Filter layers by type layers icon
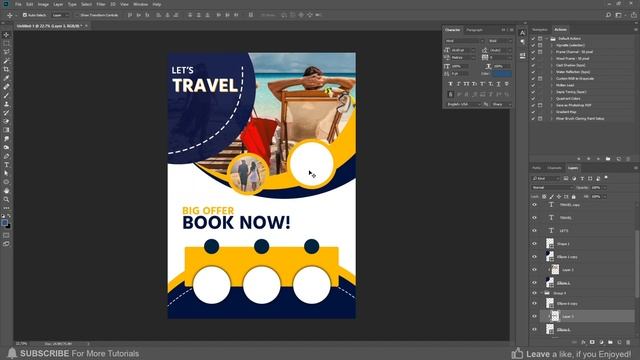This screenshot has width=640, height=360. click(x=582, y=178)
